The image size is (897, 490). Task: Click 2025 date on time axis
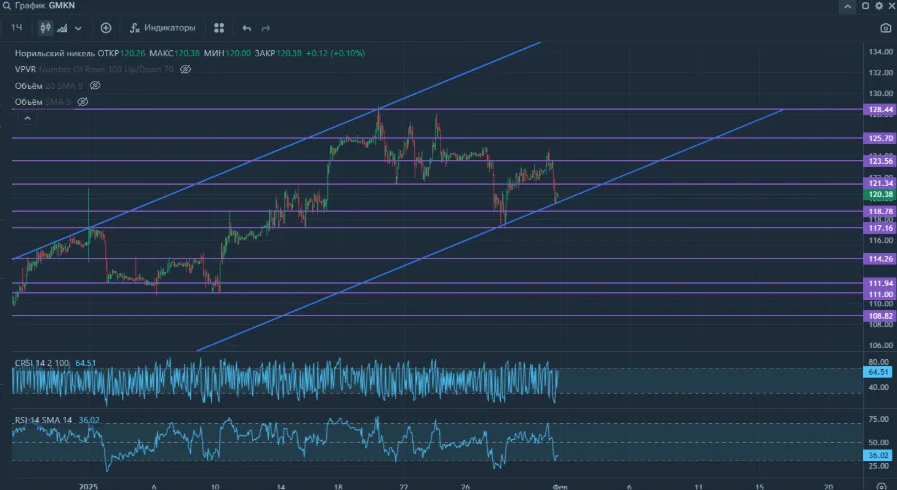tap(89, 487)
